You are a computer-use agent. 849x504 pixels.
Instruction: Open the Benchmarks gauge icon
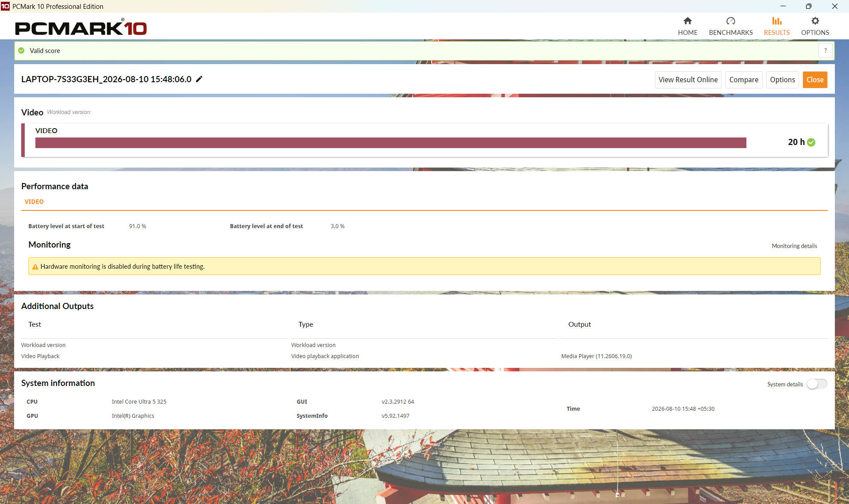coord(730,21)
